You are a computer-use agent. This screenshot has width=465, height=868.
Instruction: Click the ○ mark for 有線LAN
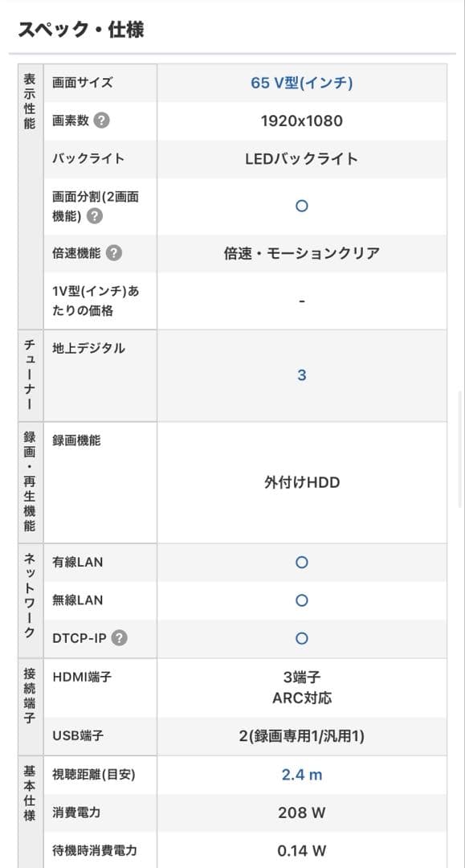pos(300,562)
